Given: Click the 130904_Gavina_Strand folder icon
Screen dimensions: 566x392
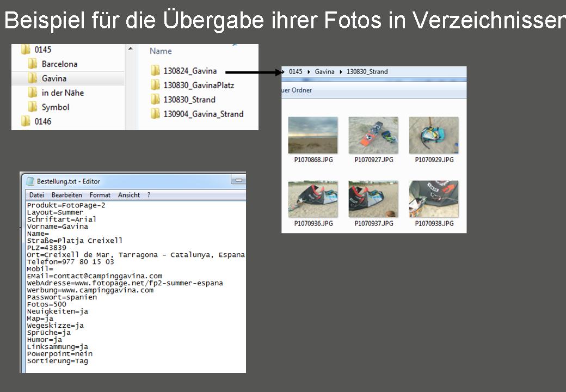Looking at the screenshot, I should pos(155,114).
